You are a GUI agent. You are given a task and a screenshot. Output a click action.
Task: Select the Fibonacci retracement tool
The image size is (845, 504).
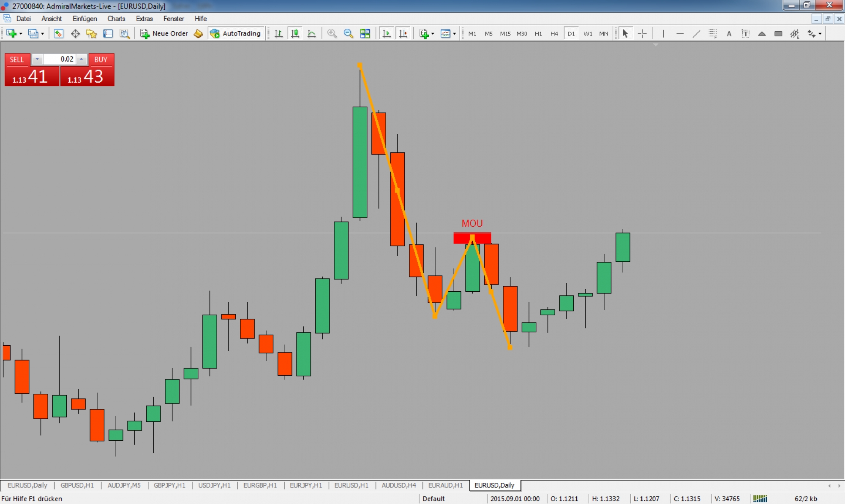pyautogui.click(x=713, y=34)
